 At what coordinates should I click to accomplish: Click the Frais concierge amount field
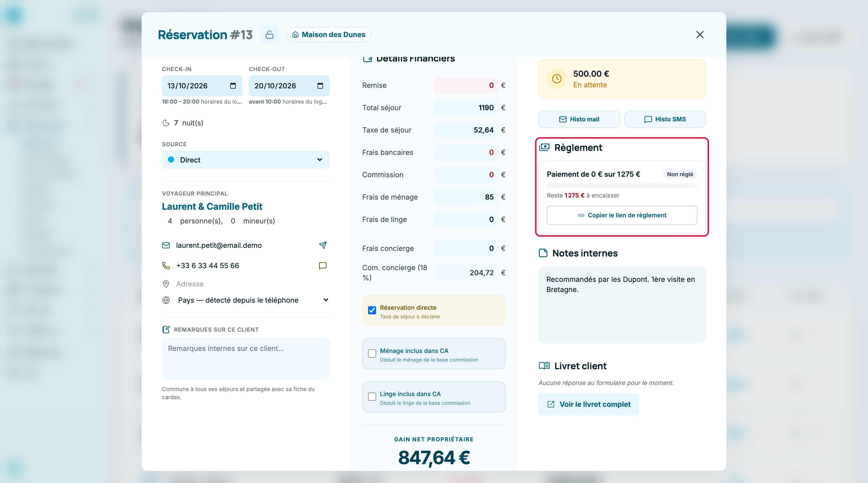click(466, 248)
